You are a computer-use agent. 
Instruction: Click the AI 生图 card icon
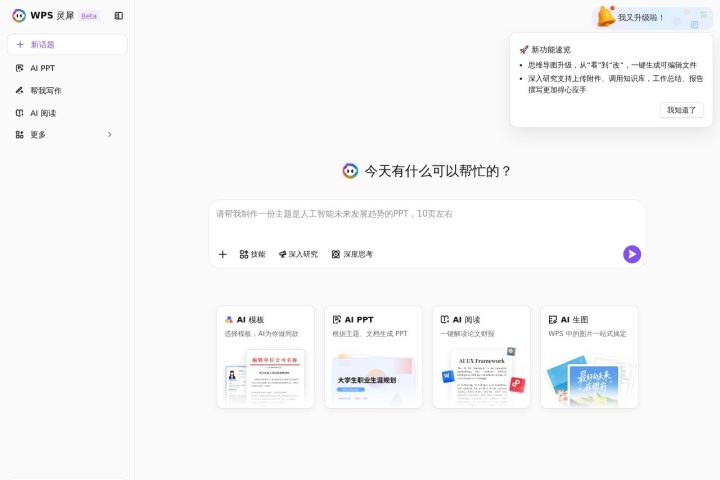coord(553,320)
